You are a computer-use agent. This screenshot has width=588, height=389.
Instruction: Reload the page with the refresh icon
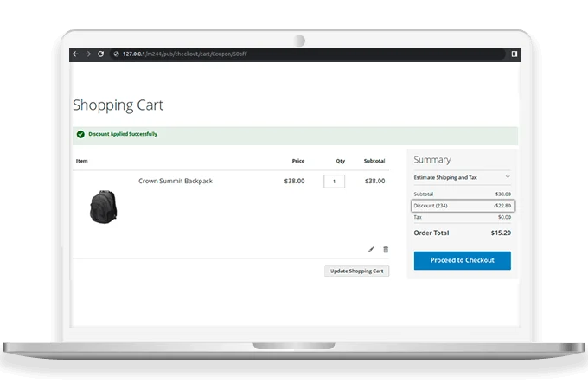tap(100, 54)
